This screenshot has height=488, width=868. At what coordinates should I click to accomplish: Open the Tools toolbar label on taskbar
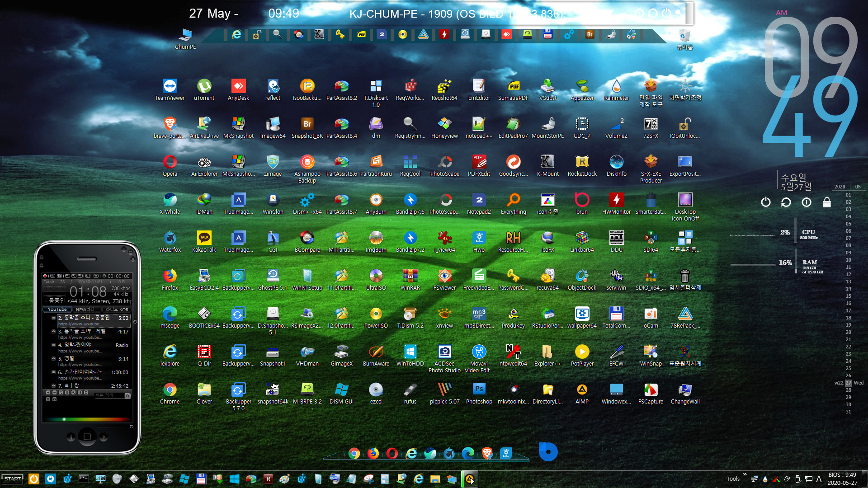[733, 479]
